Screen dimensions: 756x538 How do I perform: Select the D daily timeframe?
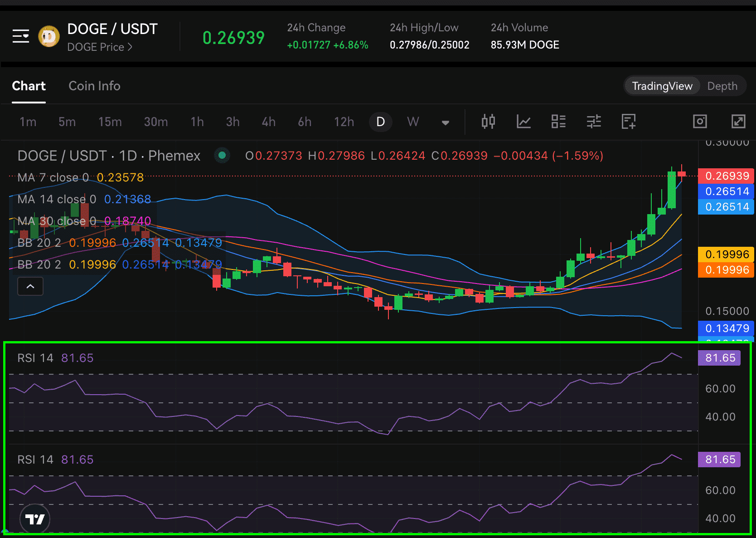381,122
